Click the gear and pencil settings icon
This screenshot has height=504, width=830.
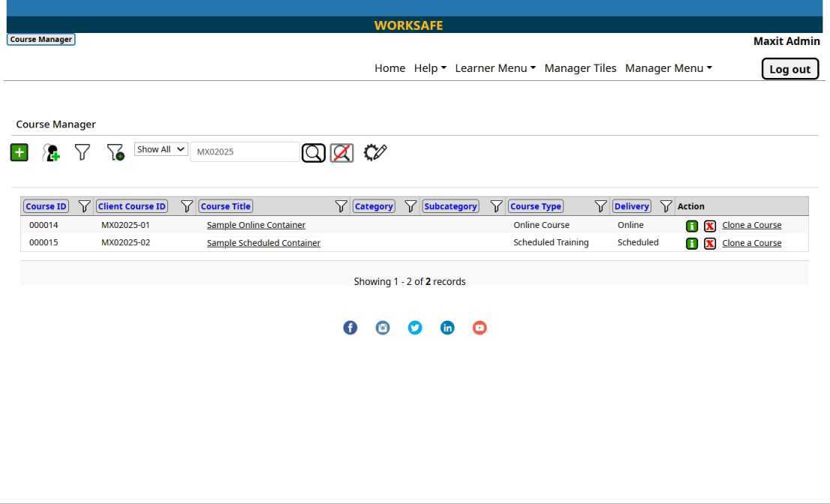click(375, 152)
